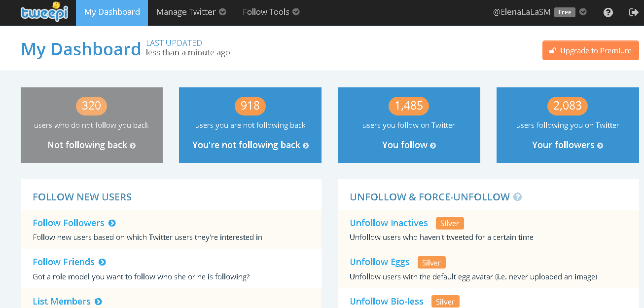
Task: Click the arrow on Your followers card
Action: [x=601, y=145]
